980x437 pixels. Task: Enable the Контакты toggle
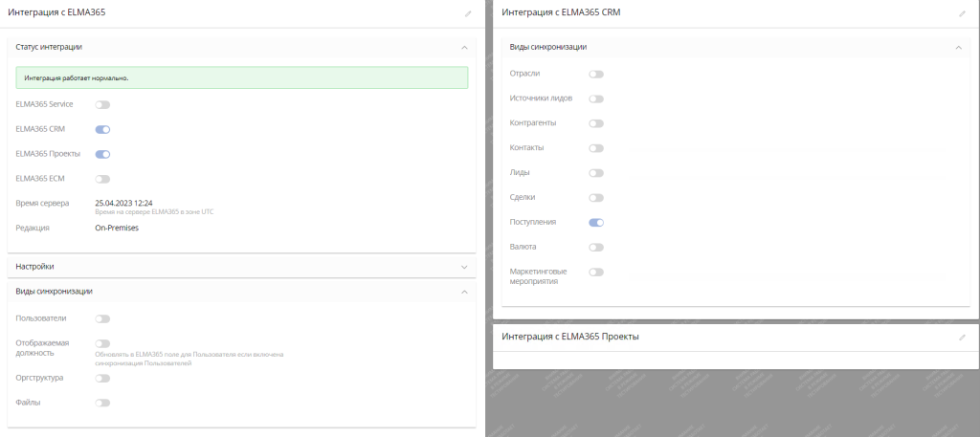coord(596,148)
